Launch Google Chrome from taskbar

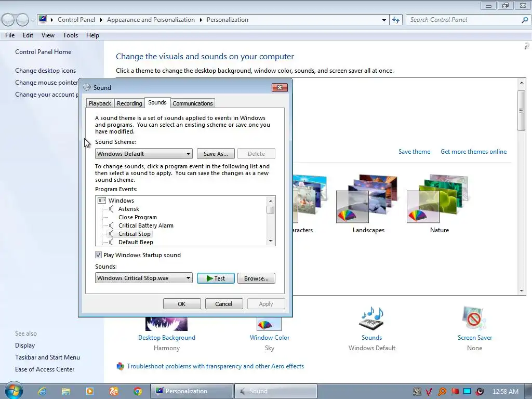138,391
